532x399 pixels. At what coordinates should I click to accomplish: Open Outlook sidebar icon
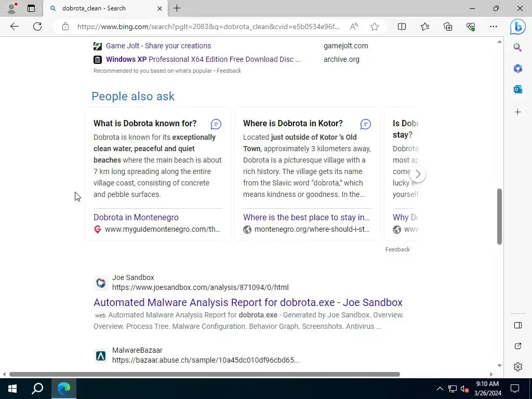(518, 89)
